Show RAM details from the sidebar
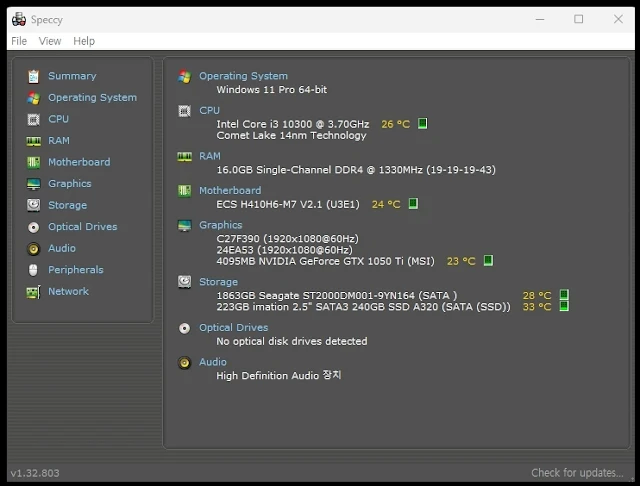 tap(59, 141)
